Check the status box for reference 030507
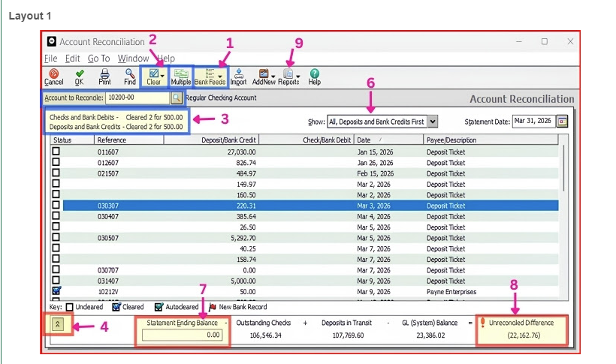Screen dimensions: 616x364 point(56,237)
